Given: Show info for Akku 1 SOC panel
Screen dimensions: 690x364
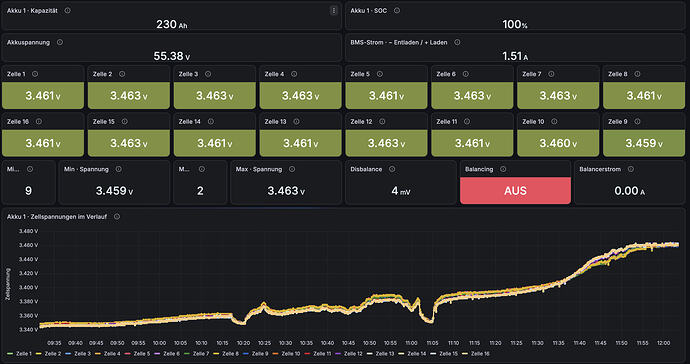Looking at the screenshot, I should [x=397, y=11].
